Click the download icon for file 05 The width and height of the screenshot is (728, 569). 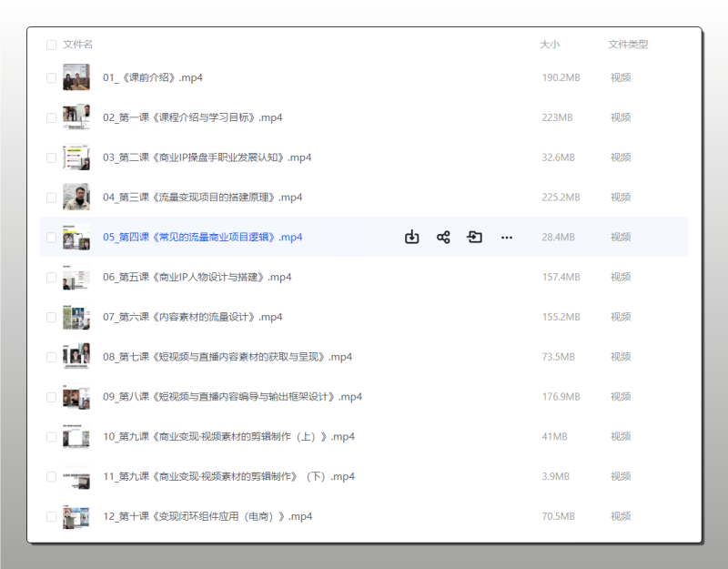[411, 238]
